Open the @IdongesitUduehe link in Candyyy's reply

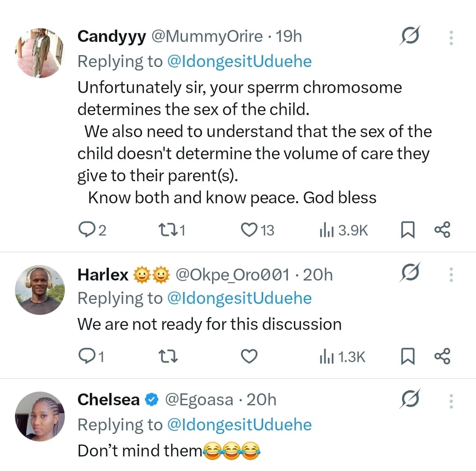point(241,61)
